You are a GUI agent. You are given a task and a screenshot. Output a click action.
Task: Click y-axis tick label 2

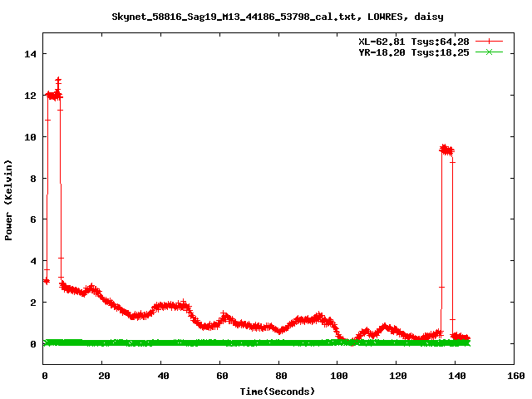coord(33,303)
